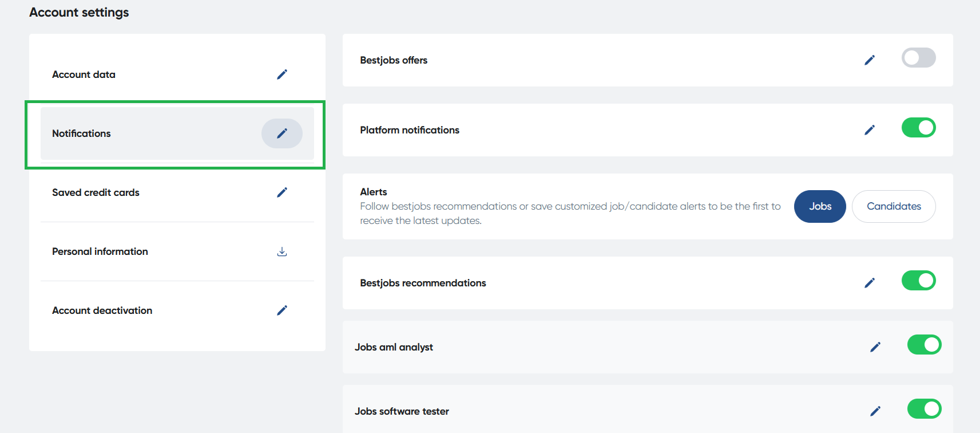The width and height of the screenshot is (980, 433).
Task: Click the download icon for Personal information
Action: pos(282,251)
